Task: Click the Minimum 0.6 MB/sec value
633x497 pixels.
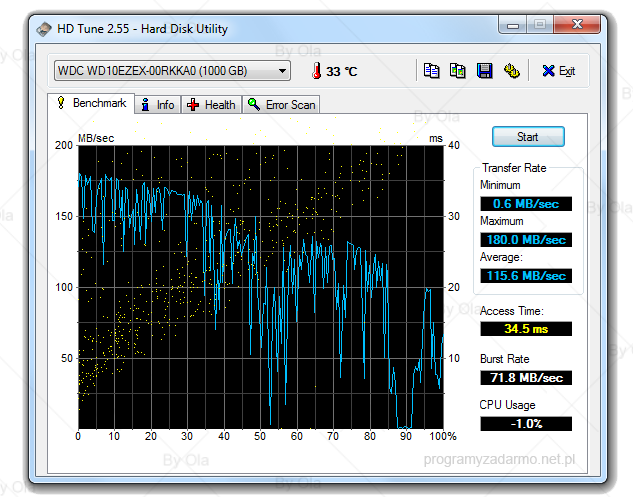Action: [x=526, y=204]
